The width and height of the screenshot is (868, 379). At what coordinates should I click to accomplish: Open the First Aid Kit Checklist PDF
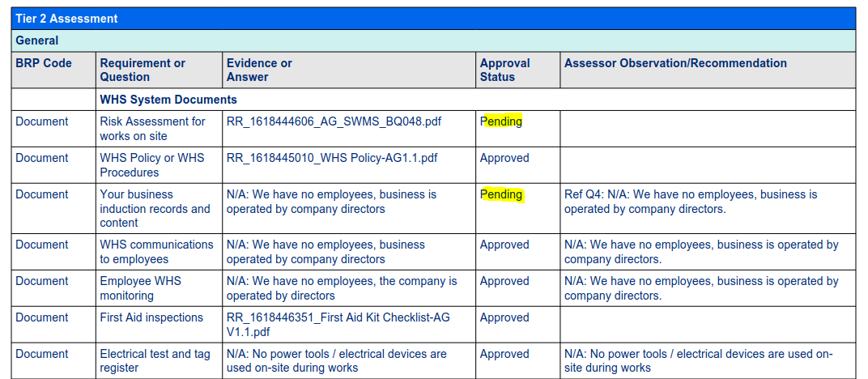(x=338, y=325)
